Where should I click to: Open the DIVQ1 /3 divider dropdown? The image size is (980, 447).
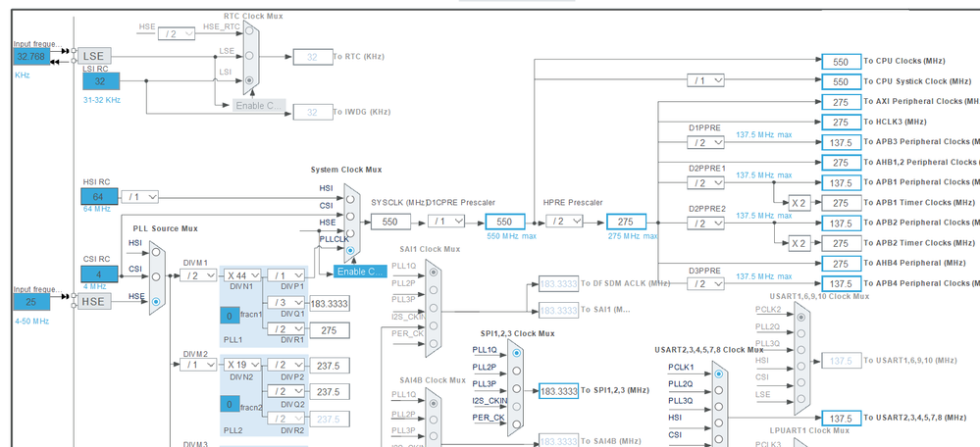tap(285, 302)
